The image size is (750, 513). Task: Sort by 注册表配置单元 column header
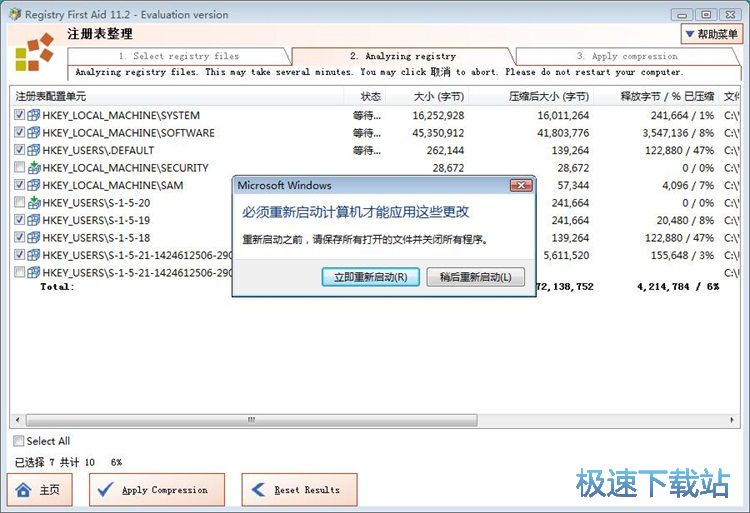[x=177, y=96]
